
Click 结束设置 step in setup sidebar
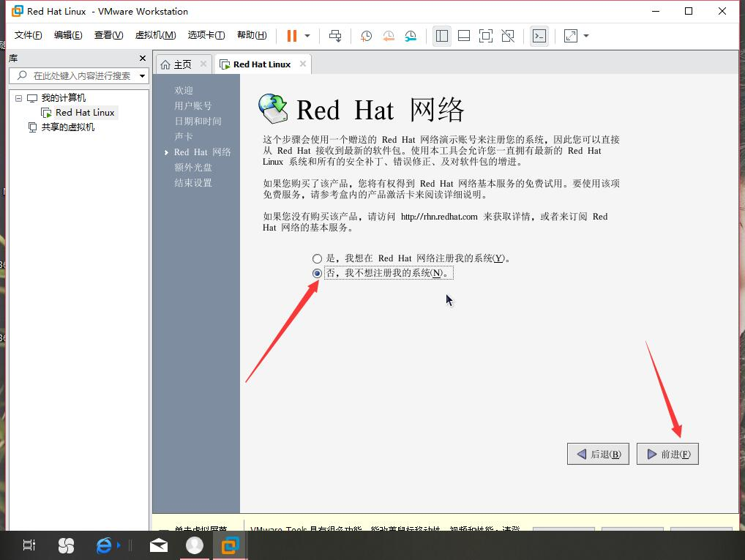[193, 182]
